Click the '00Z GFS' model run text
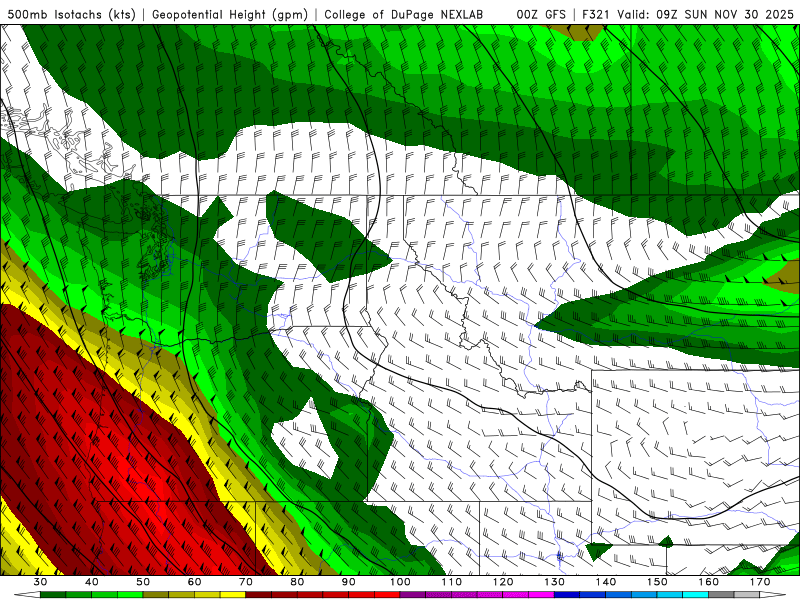This screenshot has height=600, width=800. [541, 14]
